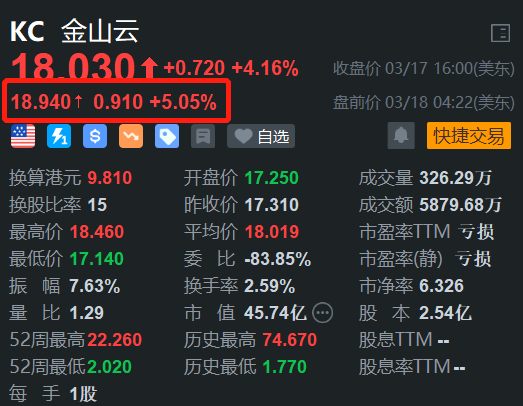Click the 成交量 value 326.29万

click(x=455, y=178)
